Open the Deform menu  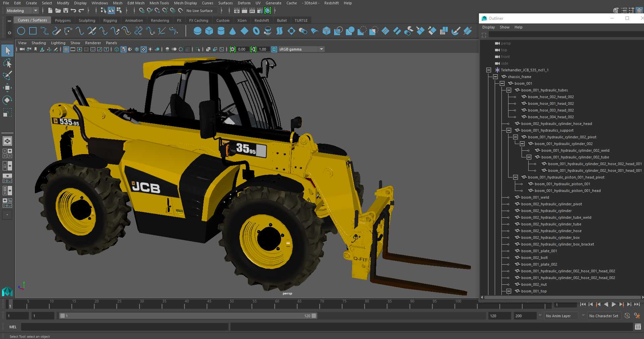244,3
